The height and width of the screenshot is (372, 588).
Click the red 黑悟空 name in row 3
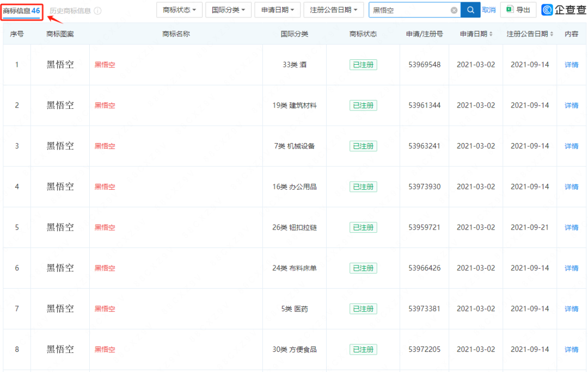coord(105,146)
